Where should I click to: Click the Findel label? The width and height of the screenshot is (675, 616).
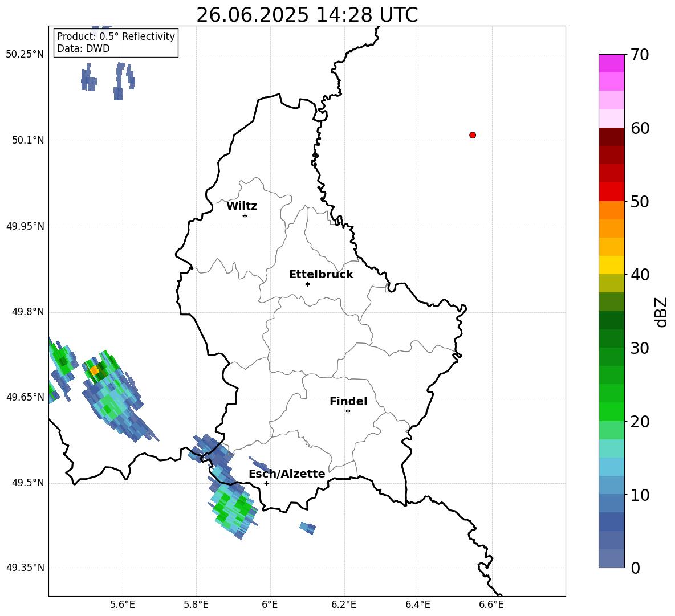pos(348,401)
